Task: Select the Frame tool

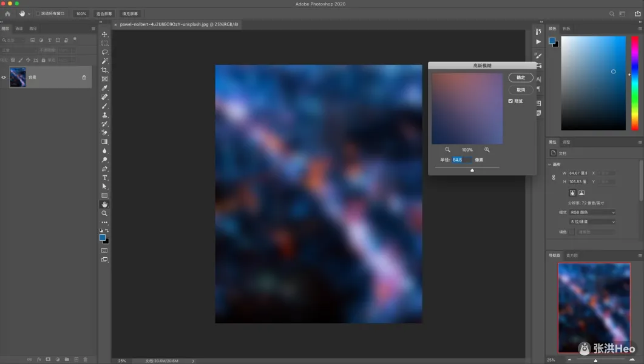Action: 104,79
